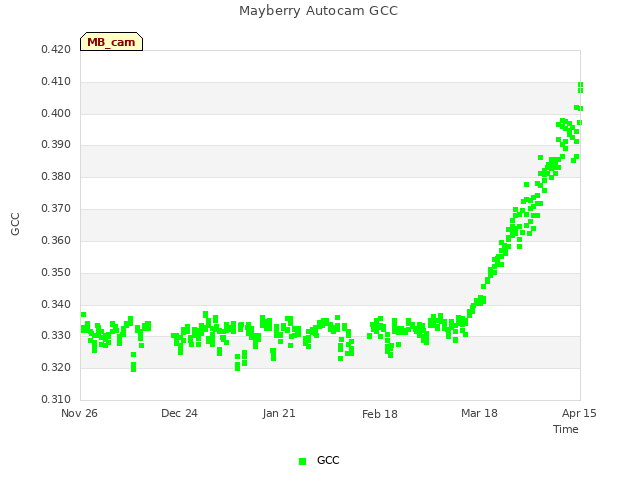Viewport: 640px width, 480px height.
Task: Click the Time axis title
Action: coord(566,429)
